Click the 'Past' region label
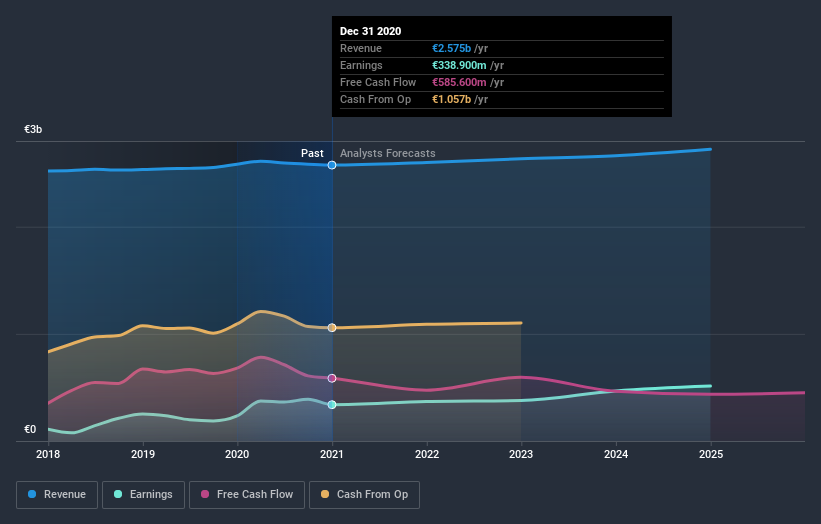Image resolution: width=821 pixels, height=524 pixels. (x=312, y=153)
